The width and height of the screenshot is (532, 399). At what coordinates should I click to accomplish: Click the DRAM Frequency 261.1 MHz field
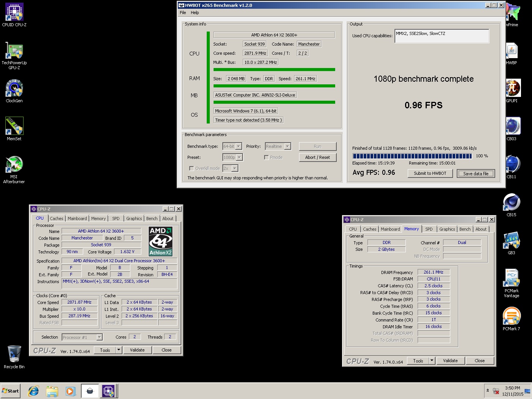pos(434,272)
